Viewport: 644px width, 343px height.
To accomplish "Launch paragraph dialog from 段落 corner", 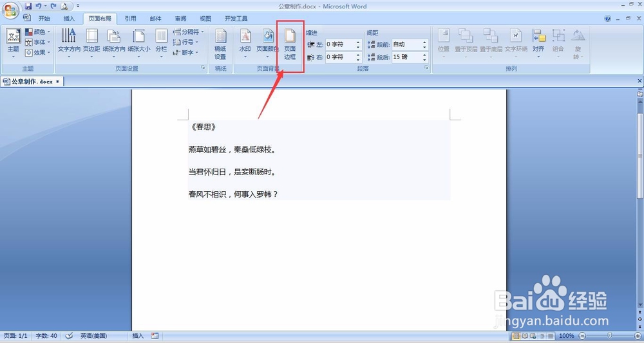I will pyautogui.click(x=426, y=68).
